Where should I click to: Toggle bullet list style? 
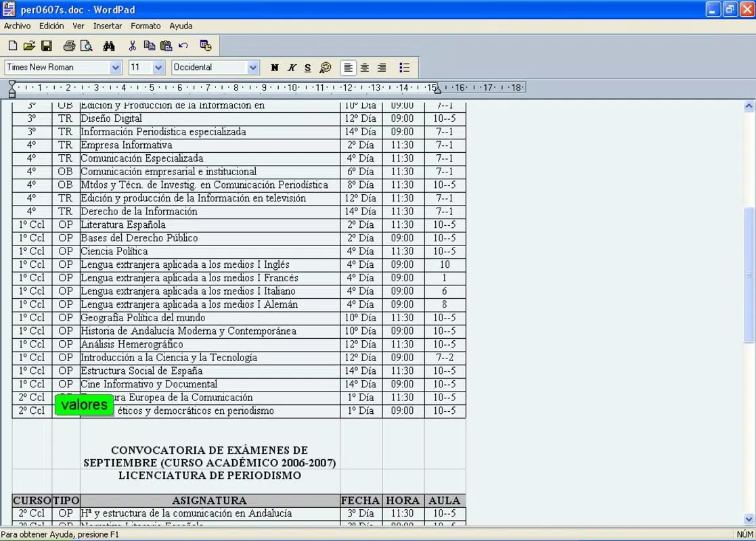(404, 68)
